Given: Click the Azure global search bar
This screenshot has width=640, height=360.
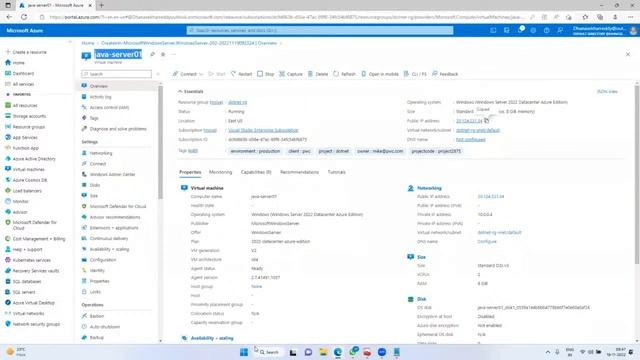Looking at the screenshot, I should pos(320,30).
